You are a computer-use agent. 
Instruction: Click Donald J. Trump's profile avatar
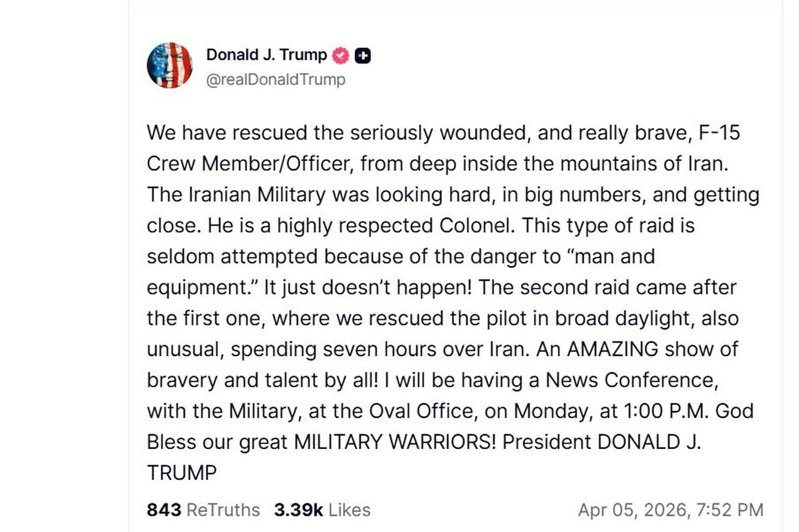click(170, 66)
